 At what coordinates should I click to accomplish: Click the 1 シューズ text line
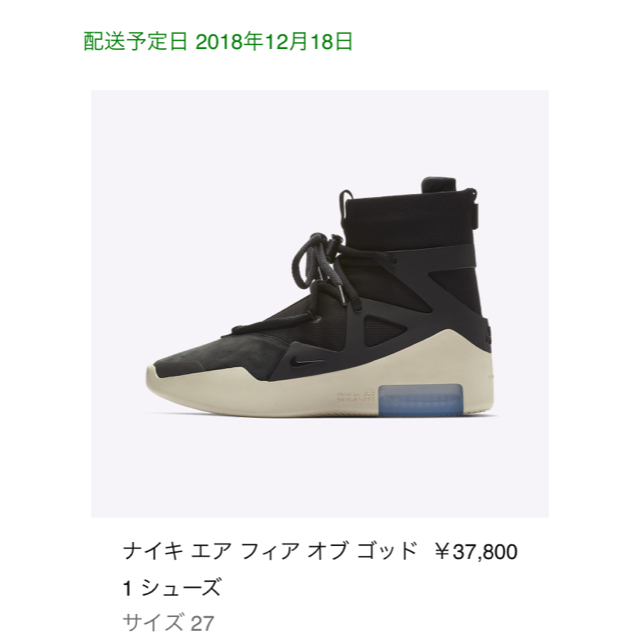tap(172, 588)
